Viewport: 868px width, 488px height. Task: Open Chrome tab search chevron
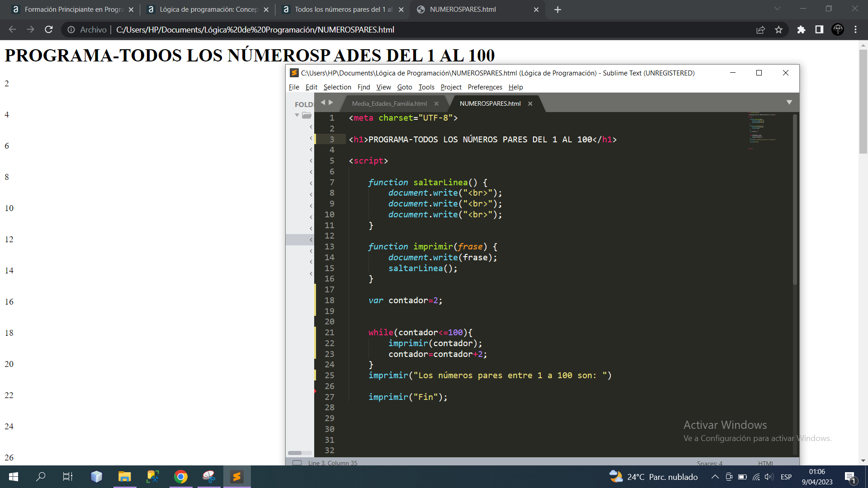point(777,9)
